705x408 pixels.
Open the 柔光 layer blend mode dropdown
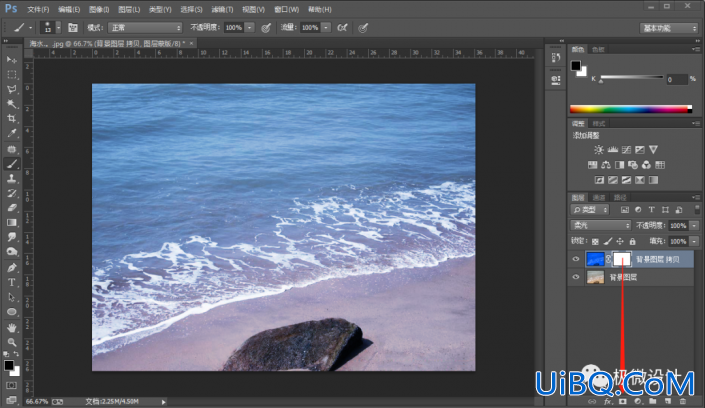601,225
